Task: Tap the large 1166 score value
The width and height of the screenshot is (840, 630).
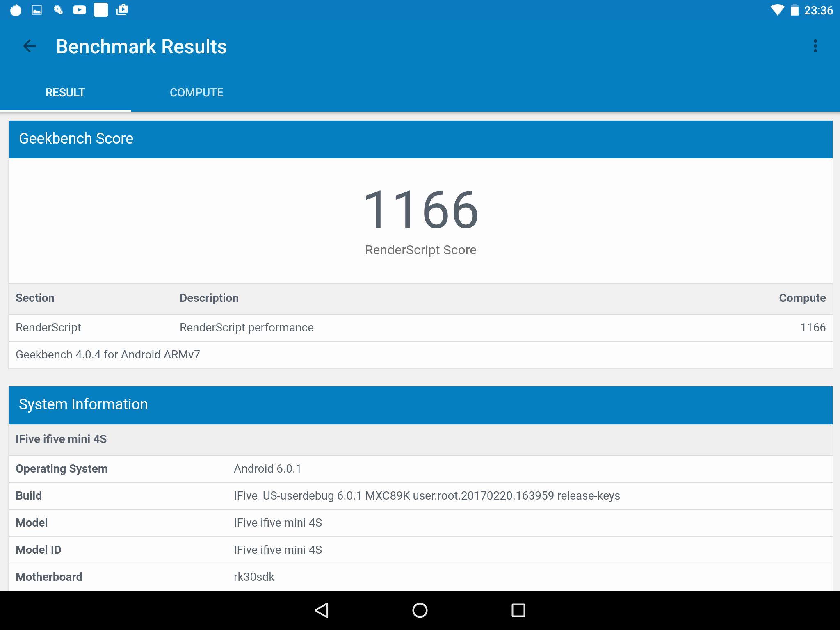Action: [420, 210]
